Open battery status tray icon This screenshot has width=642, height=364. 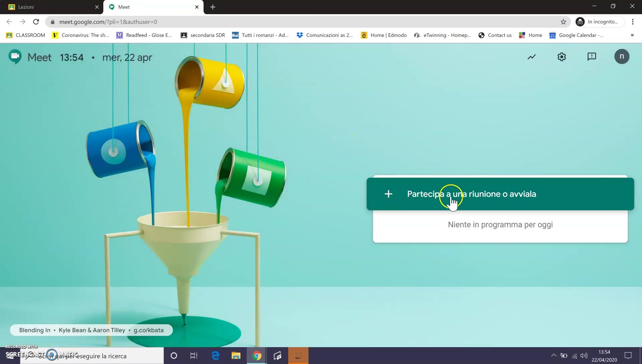[x=564, y=356]
